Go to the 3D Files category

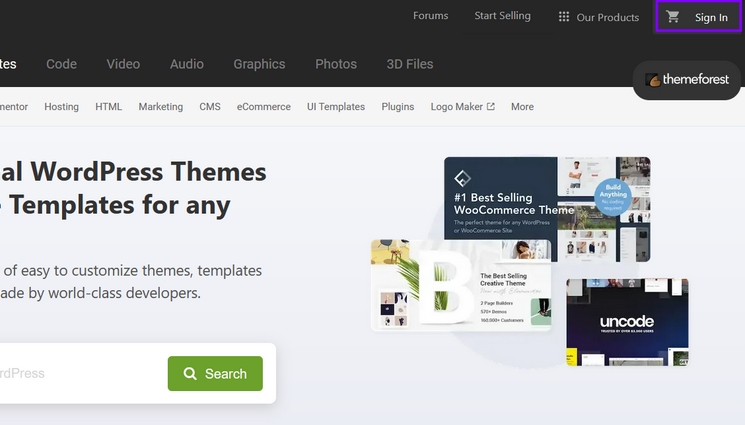(x=410, y=64)
